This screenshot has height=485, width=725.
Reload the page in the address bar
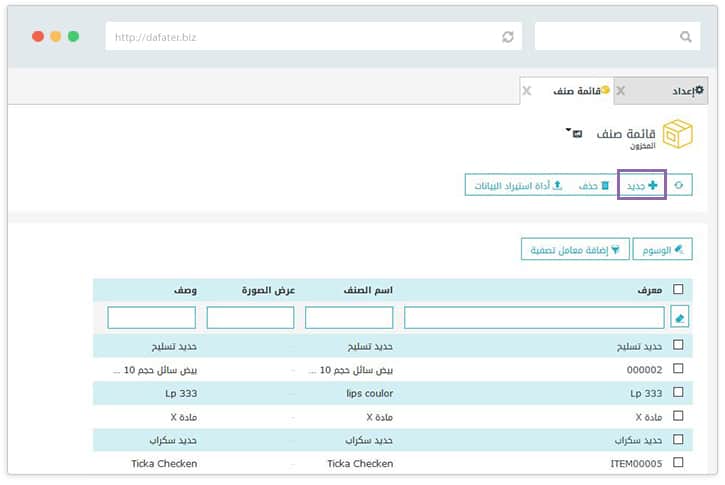508,37
